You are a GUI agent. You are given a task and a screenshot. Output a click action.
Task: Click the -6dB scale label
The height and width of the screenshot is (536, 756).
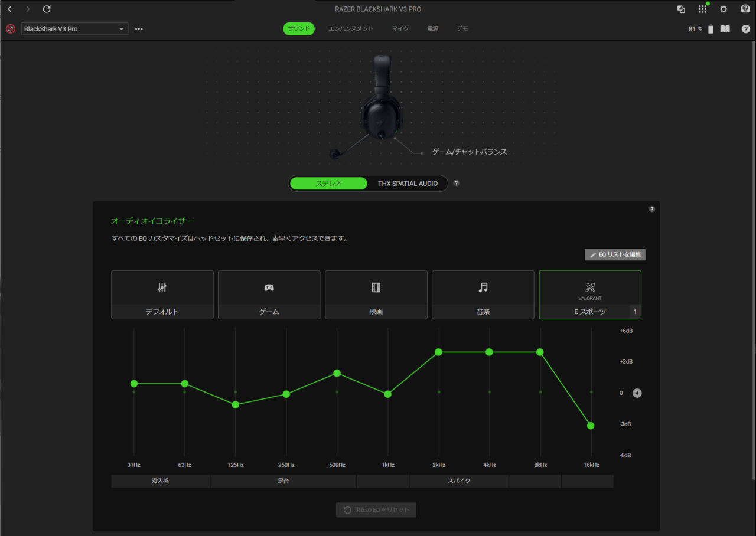625,455
